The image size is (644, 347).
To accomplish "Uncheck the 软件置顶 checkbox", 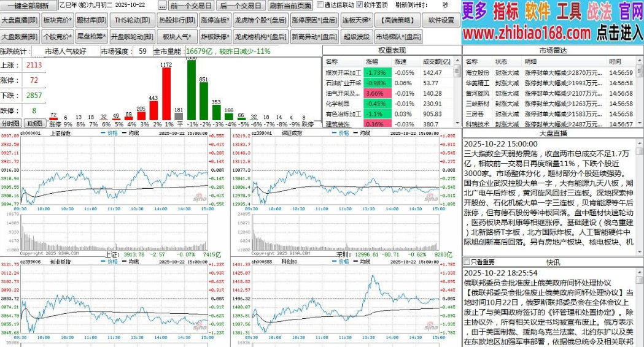I will [x=360, y=6].
